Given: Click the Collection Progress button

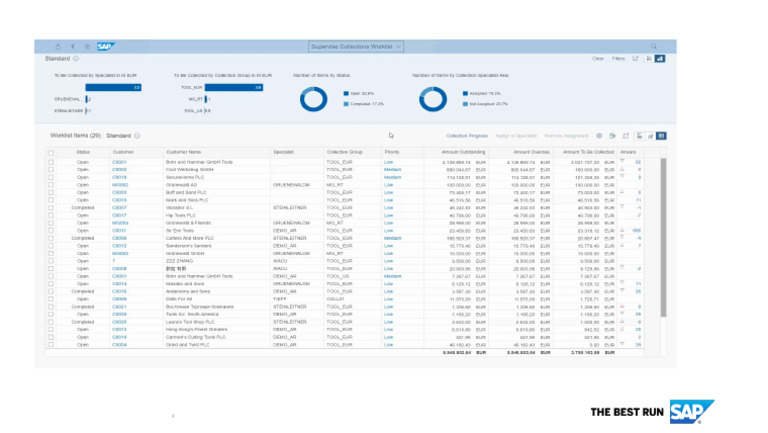Looking at the screenshot, I should pos(467,136).
